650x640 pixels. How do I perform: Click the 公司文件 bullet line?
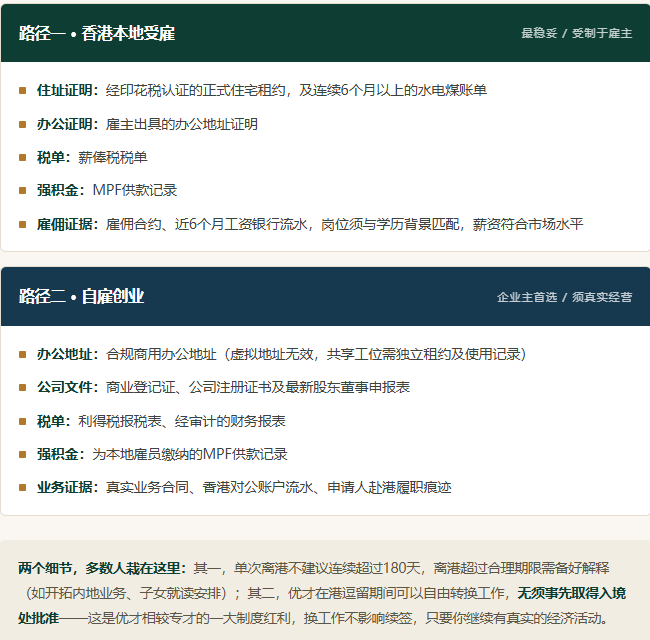click(223, 387)
